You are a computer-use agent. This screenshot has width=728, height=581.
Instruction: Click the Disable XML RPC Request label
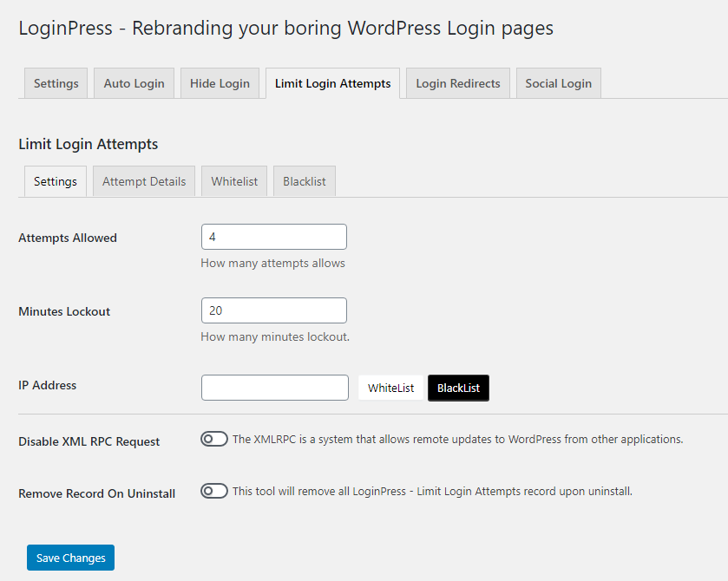click(89, 441)
